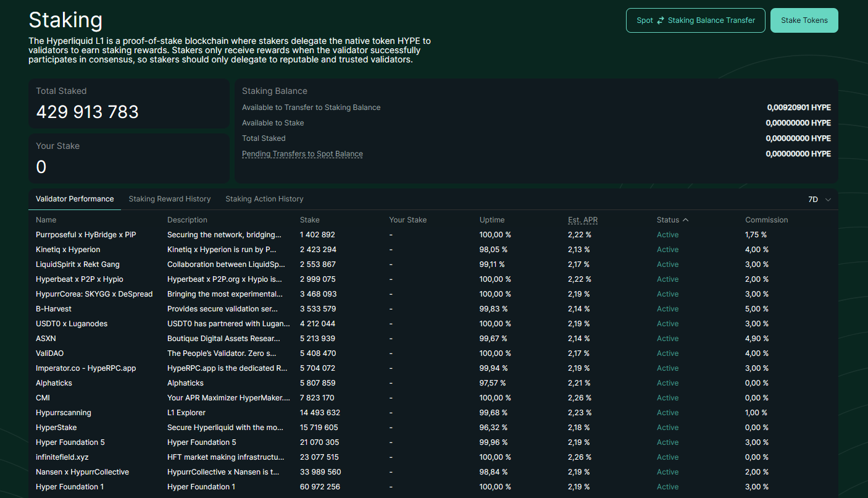Viewport: 868px width, 498px height.
Task: Sort by the Stake column header
Action: (310, 220)
